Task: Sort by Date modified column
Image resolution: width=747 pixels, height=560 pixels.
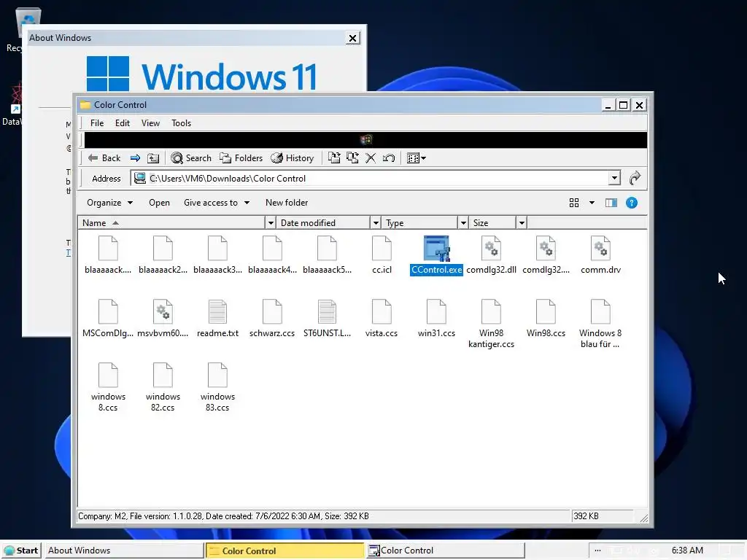Action: tap(323, 223)
